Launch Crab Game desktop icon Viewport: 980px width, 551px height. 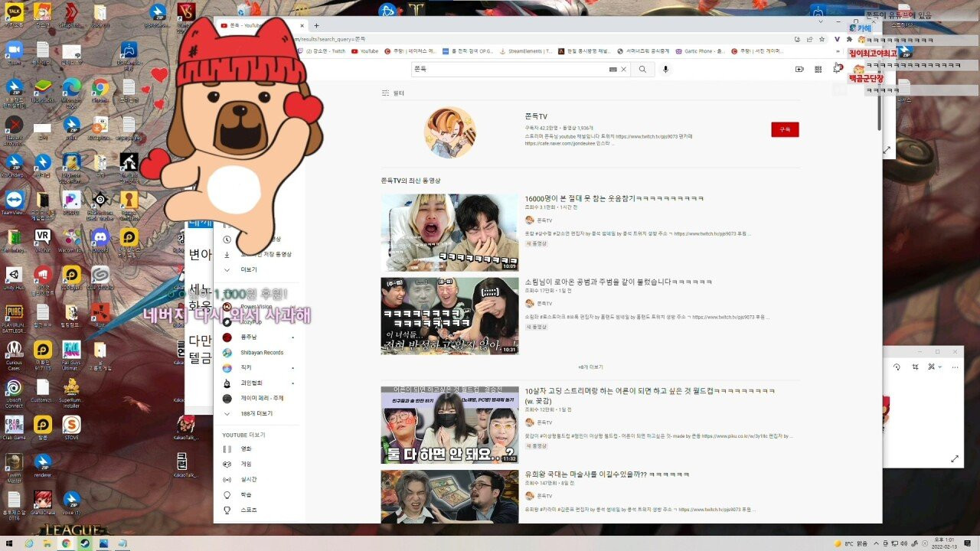14,429
